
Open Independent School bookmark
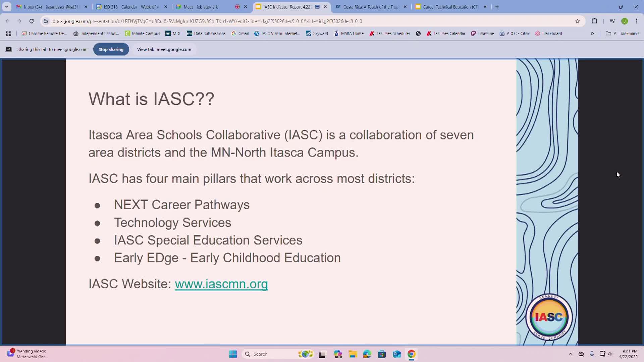(96, 34)
